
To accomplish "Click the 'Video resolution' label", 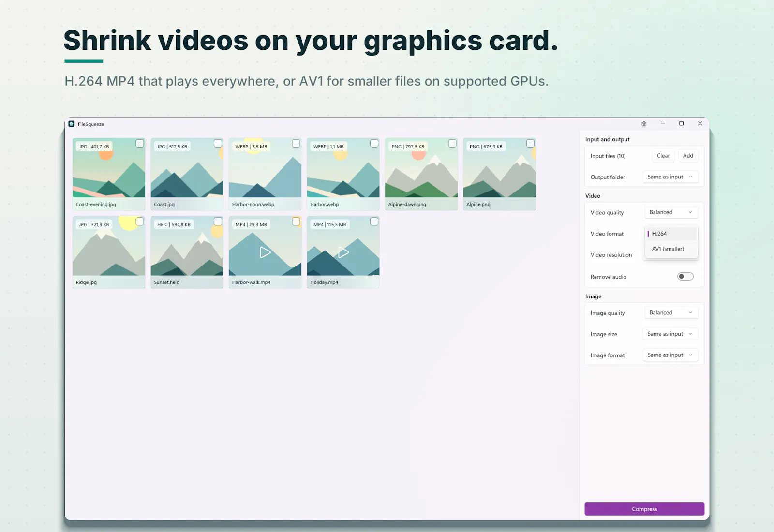I will pos(611,255).
